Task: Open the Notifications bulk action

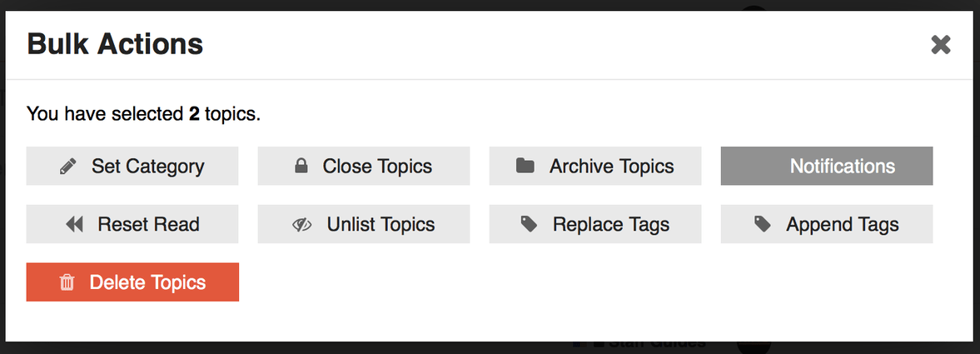Action: click(x=827, y=167)
